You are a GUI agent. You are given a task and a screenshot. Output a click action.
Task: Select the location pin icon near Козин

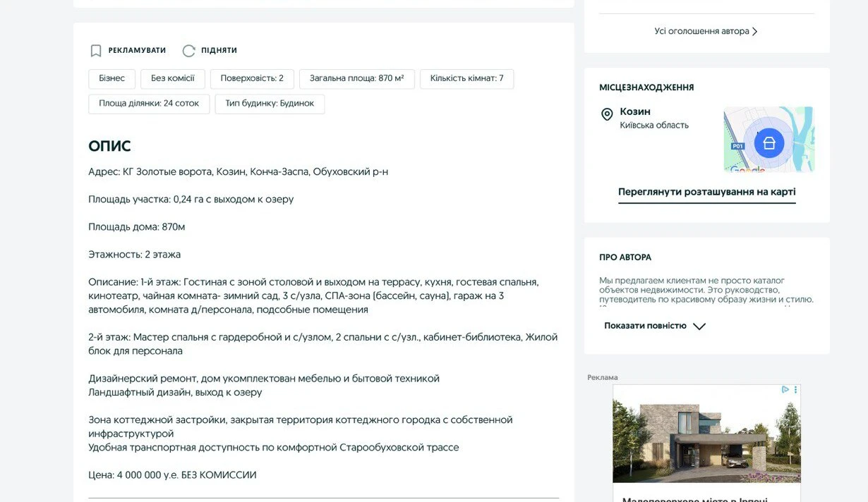pos(606,113)
